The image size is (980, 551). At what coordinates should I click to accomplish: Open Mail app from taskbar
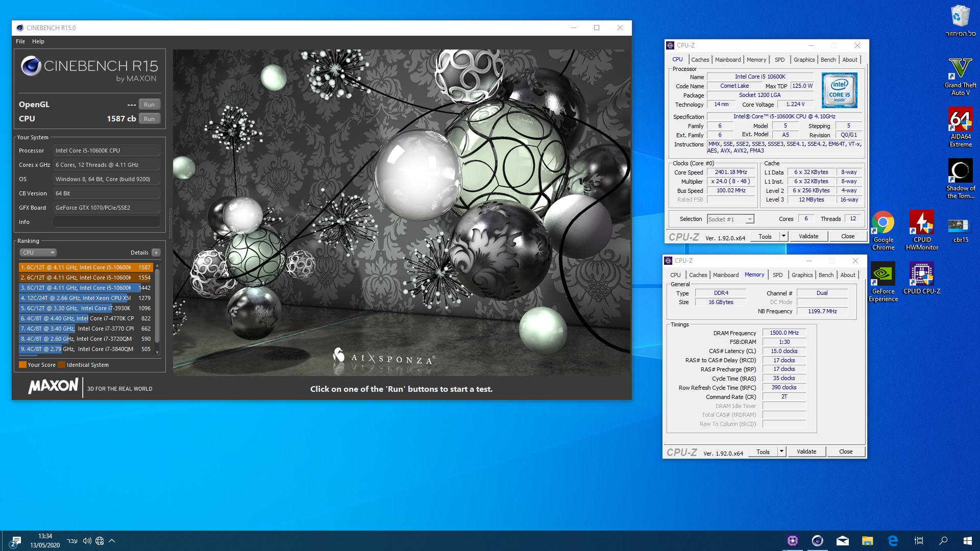tap(843, 541)
